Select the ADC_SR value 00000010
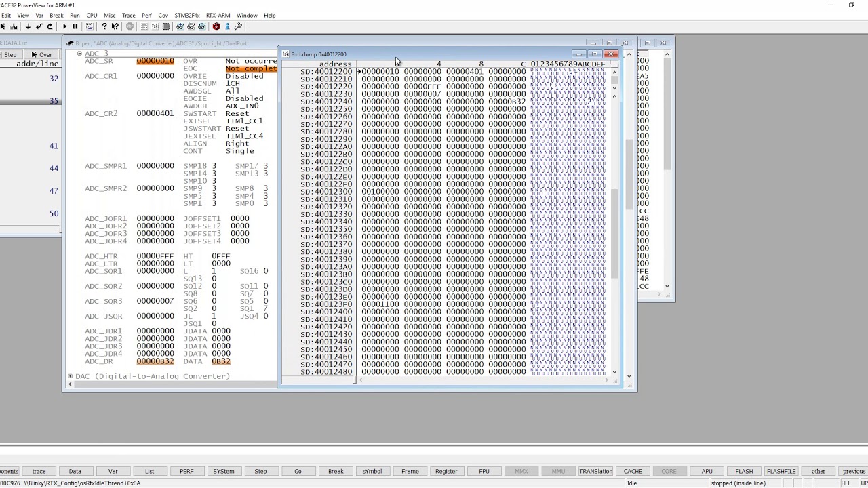 (155, 61)
